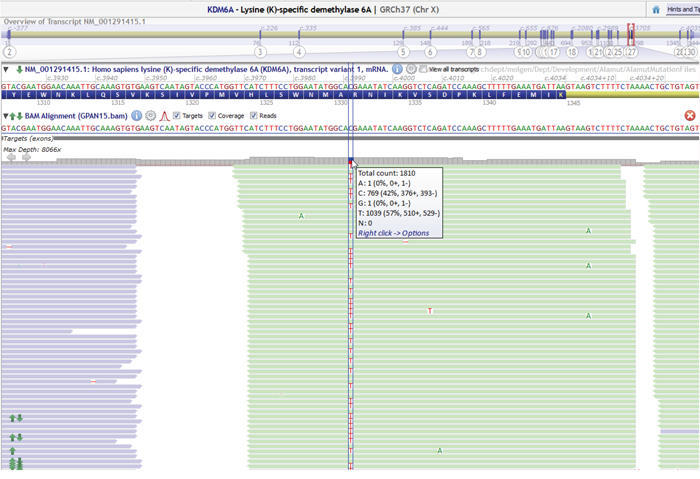Collapse the BAM Alignment track triangle
Viewport: 700px width, 479px height.
[4, 116]
